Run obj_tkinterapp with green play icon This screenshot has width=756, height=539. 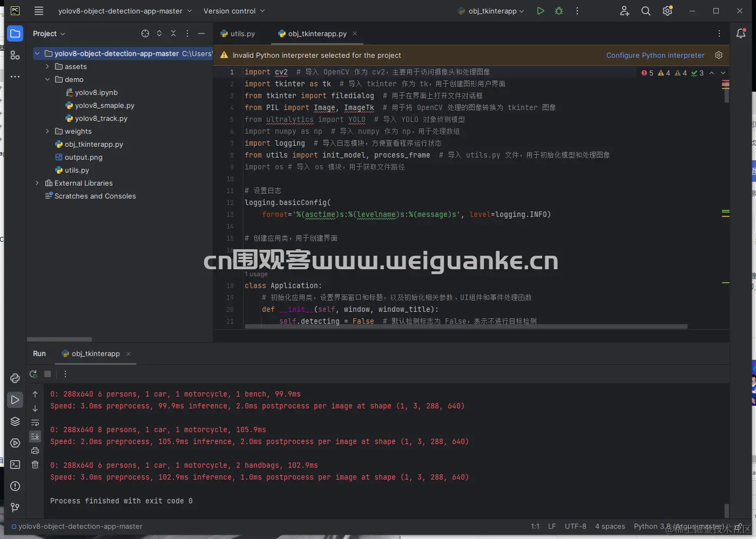click(x=541, y=11)
